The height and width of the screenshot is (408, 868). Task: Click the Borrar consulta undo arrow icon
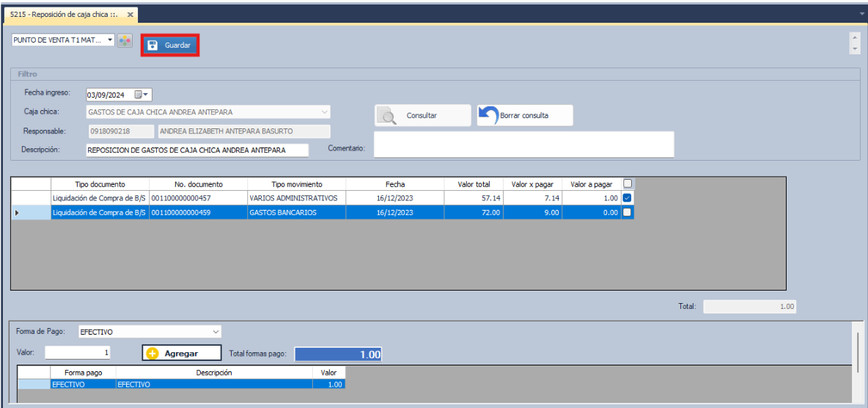[x=489, y=116]
